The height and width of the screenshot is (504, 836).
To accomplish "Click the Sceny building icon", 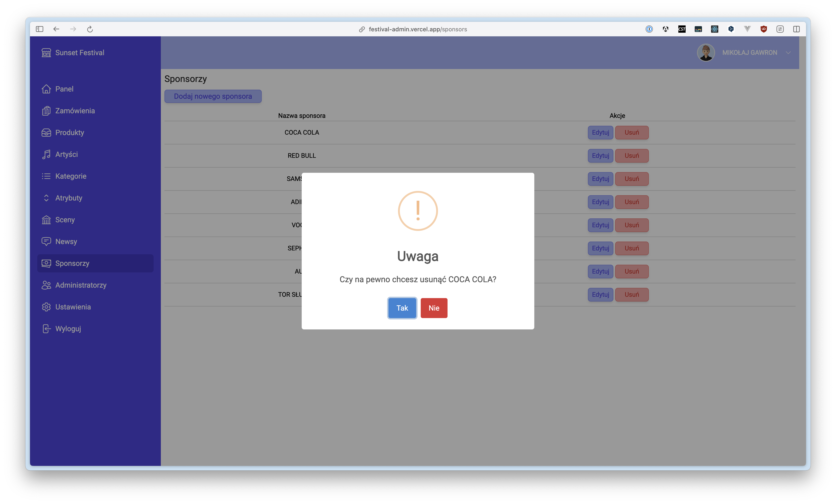I will pyautogui.click(x=46, y=220).
